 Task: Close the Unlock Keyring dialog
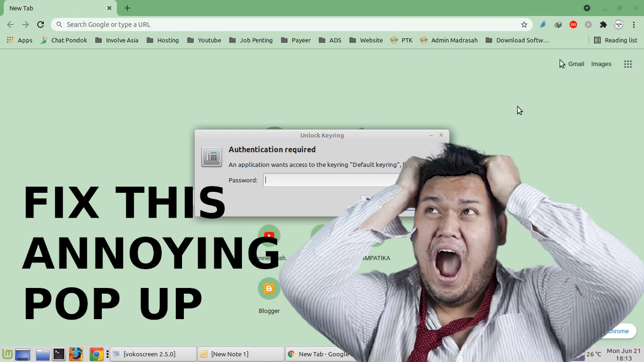[441, 135]
